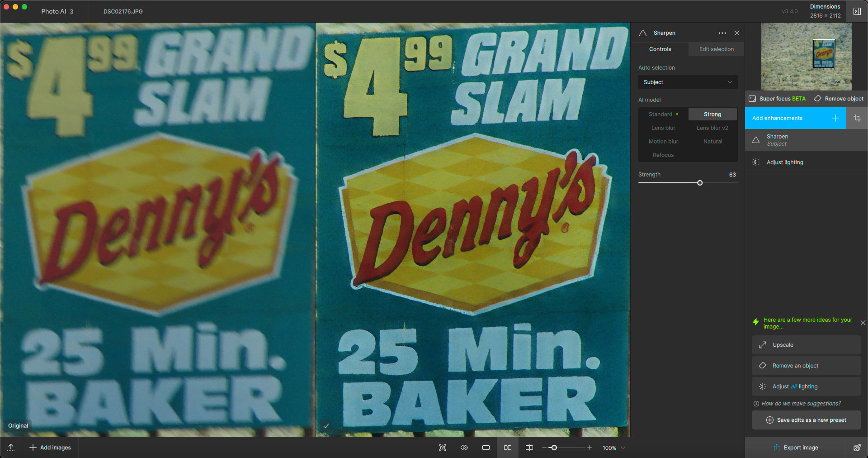This screenshot has height=458, width=868.
Task: Click the Dimensions 2816 × 2112 readout
Action: coord(825,11)
